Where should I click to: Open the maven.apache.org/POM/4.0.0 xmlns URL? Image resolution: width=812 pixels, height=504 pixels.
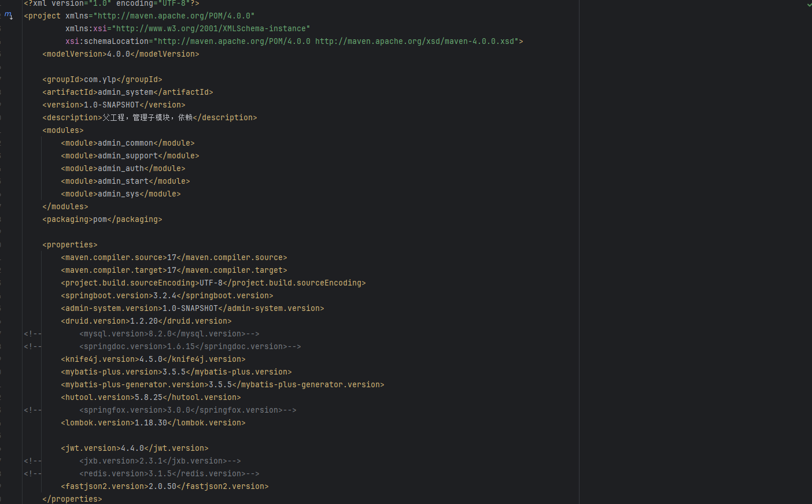174,16
